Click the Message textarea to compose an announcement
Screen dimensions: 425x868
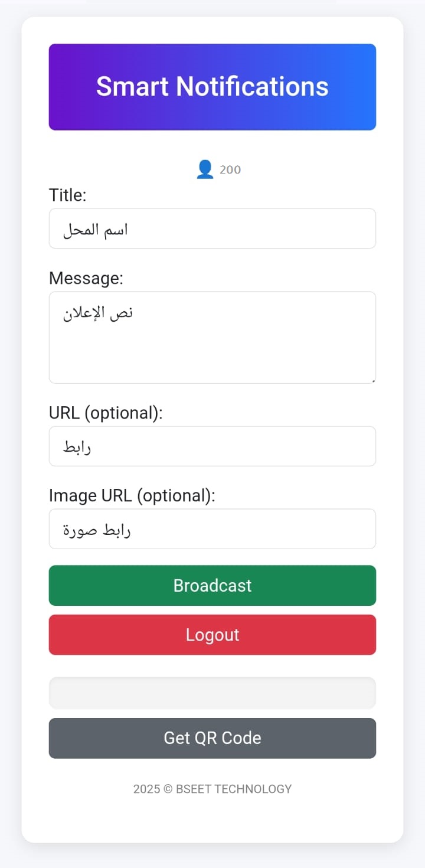(212, 337)
